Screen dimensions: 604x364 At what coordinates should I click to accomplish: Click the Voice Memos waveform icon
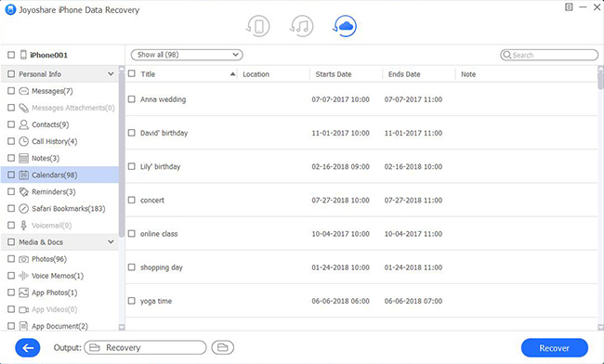pyautogui.click(x=24, y=276)
